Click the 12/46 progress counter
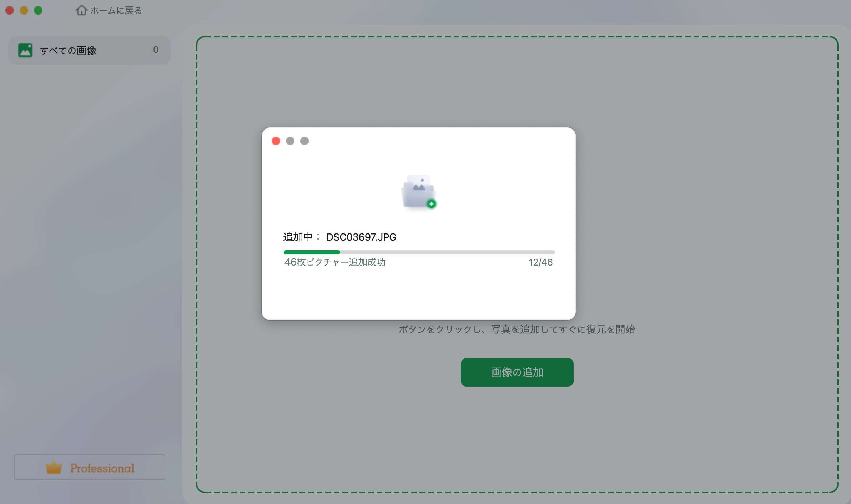Screen dimensions: 851x504 [540, 262]
